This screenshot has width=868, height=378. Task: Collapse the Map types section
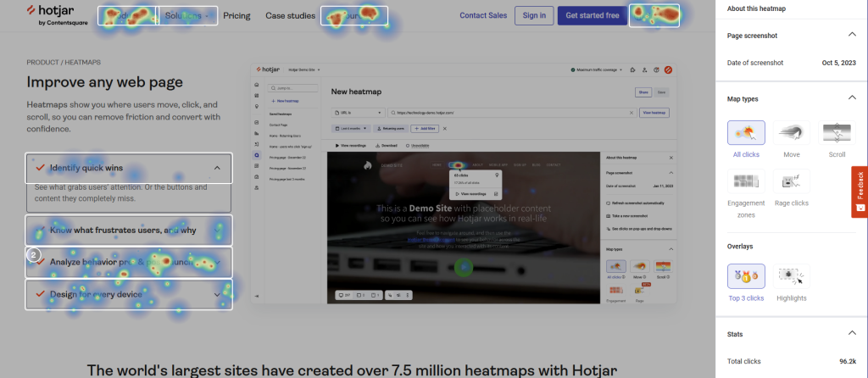pyautogui.click(x=852, y=98)
